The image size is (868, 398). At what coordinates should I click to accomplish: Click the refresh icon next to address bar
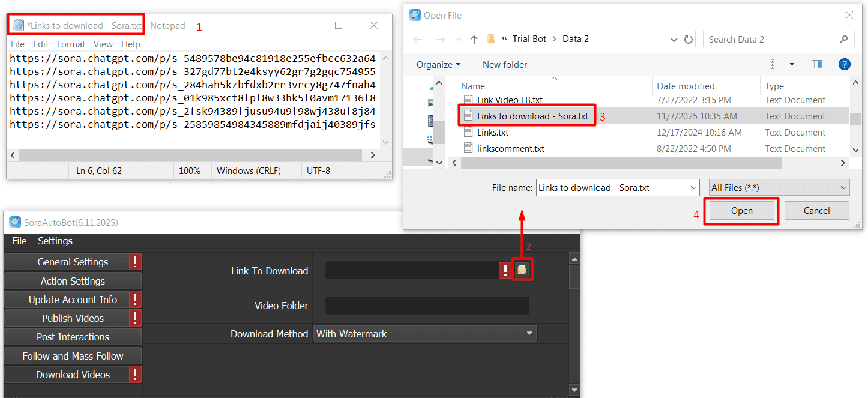(689, 39)
